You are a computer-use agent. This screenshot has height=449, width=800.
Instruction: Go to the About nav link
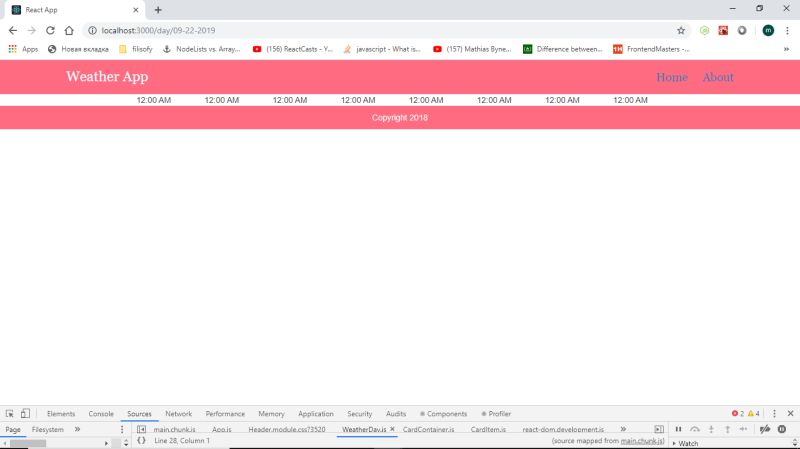click(x=718, y=77)
